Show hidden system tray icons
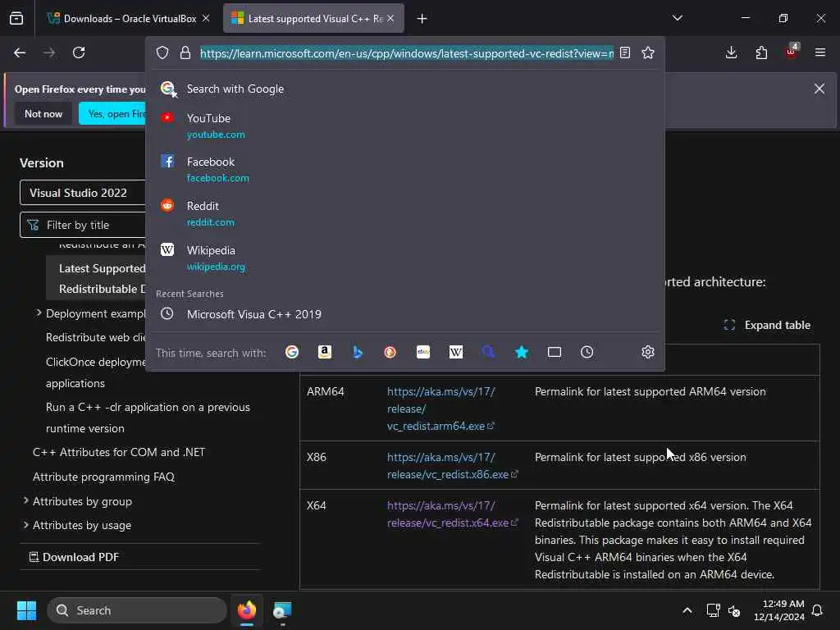Image resolution: width=840 pixels, height=630 pixels. [x=687, y=610]
